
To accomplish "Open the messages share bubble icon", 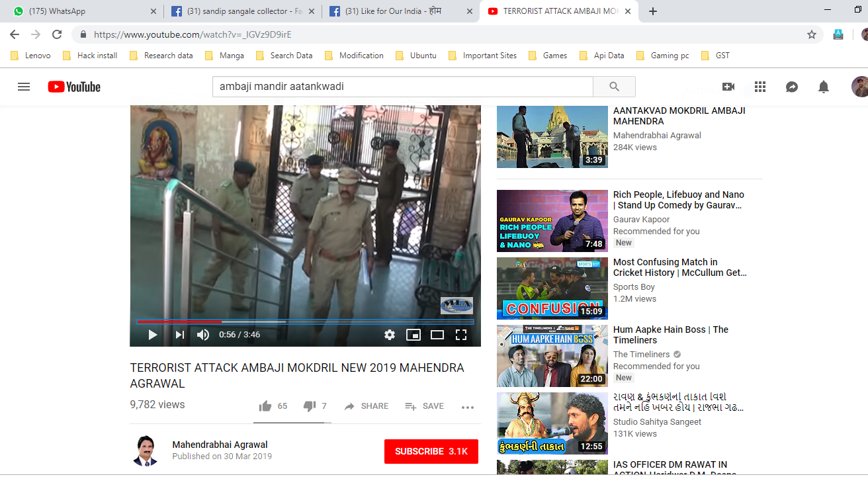I will (x=792, y=87).
